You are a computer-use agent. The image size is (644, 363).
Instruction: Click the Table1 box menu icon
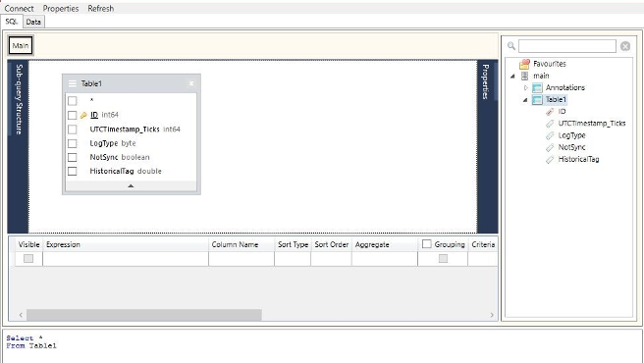click(73, 83)
